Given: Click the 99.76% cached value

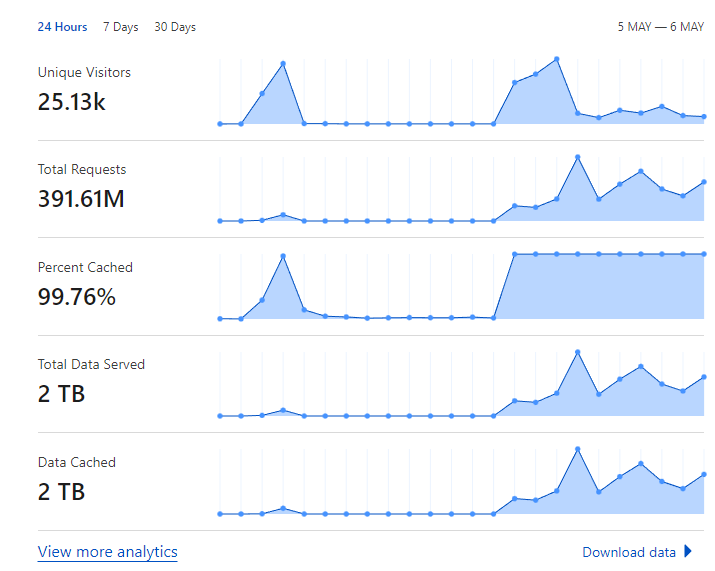Looking at the screenshot, I should pyautogui.click(x=77, y=297).
